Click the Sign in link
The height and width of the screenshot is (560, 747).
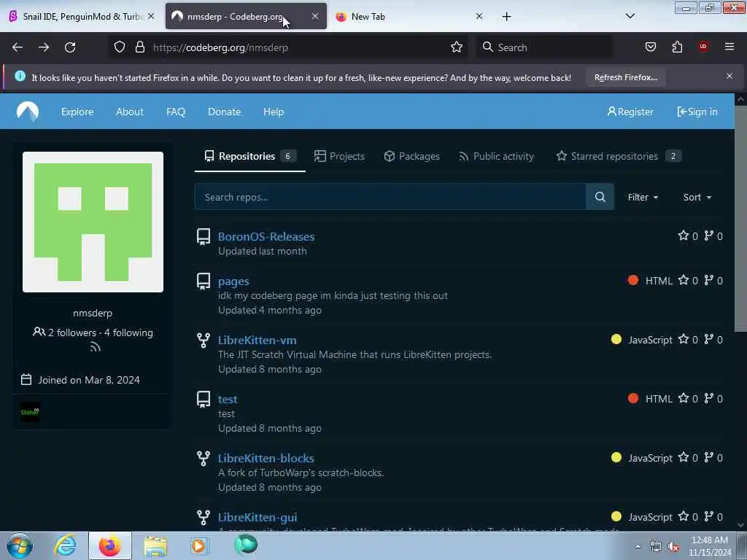click(x=697, y=112)
